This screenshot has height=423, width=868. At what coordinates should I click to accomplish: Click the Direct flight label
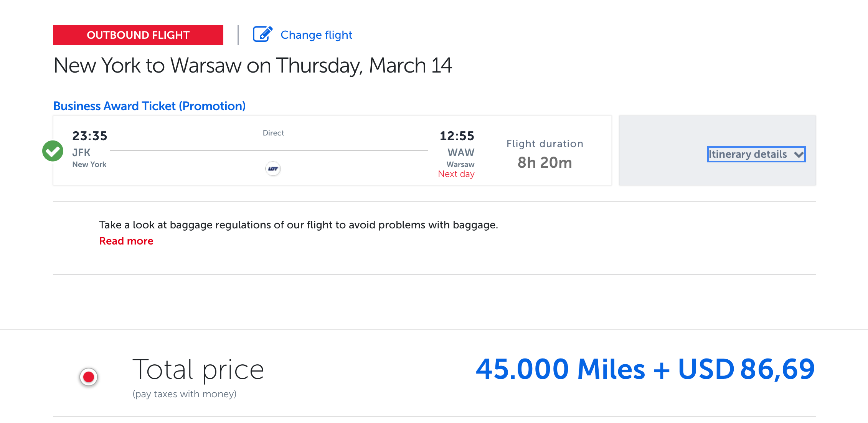pyautogui.click(x=273, y=133)
